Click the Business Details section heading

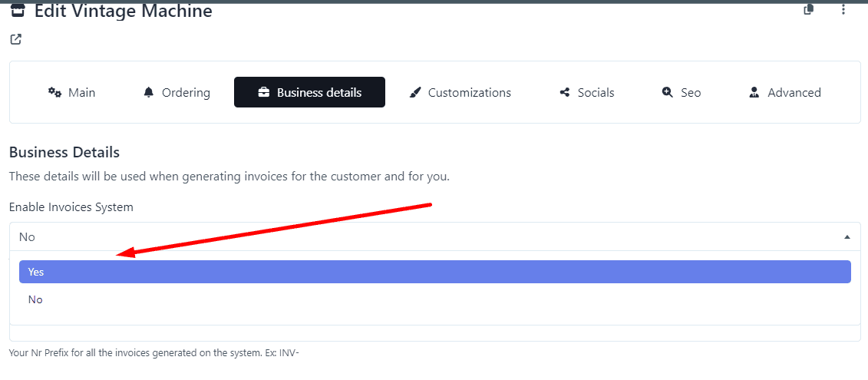click(x=64, y=152)
